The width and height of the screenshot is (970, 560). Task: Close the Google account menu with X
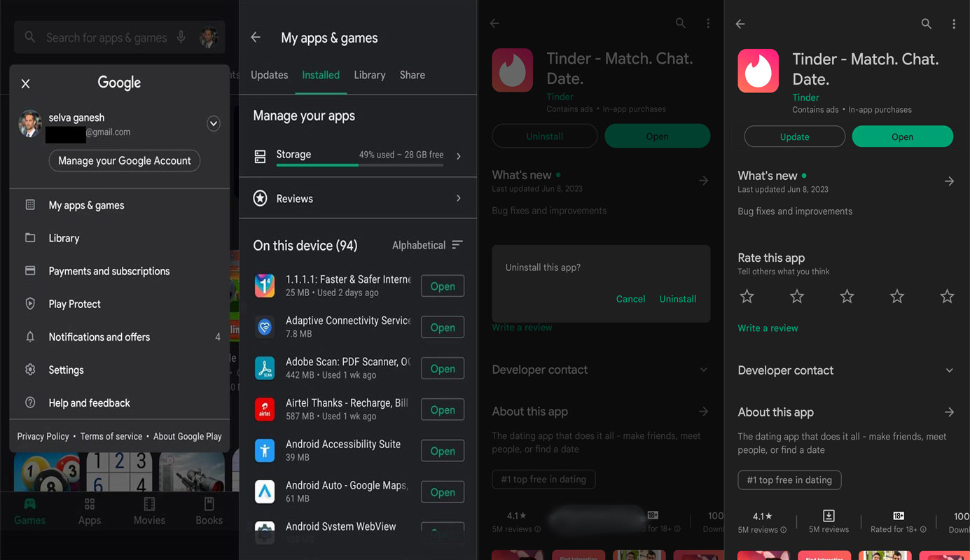coord(26,84)
